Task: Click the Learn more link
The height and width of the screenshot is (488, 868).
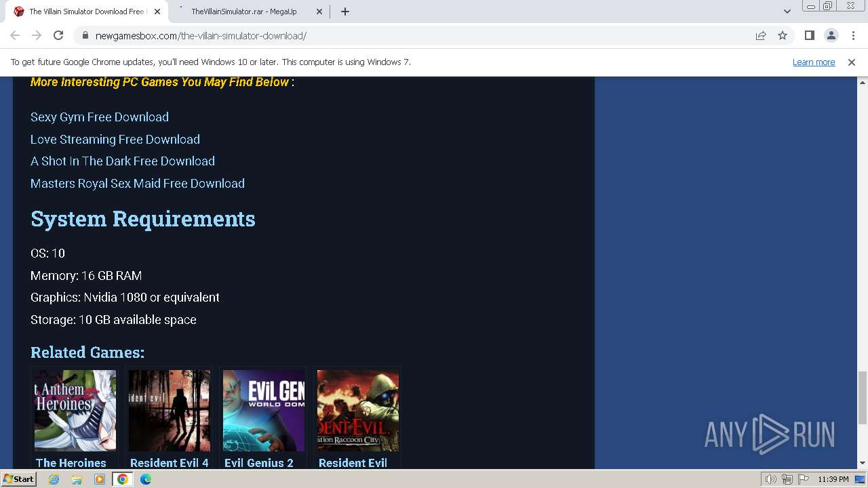Action: pos(814,62)
